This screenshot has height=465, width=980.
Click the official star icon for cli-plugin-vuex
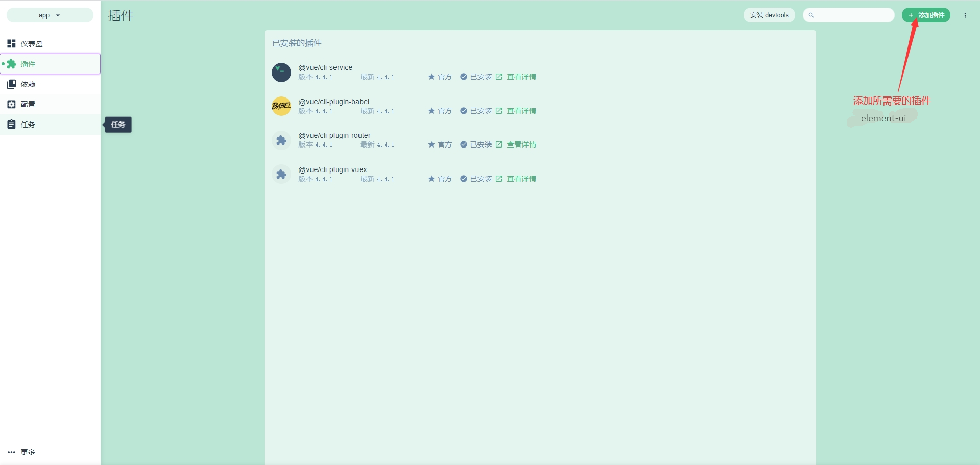[432, 179]
